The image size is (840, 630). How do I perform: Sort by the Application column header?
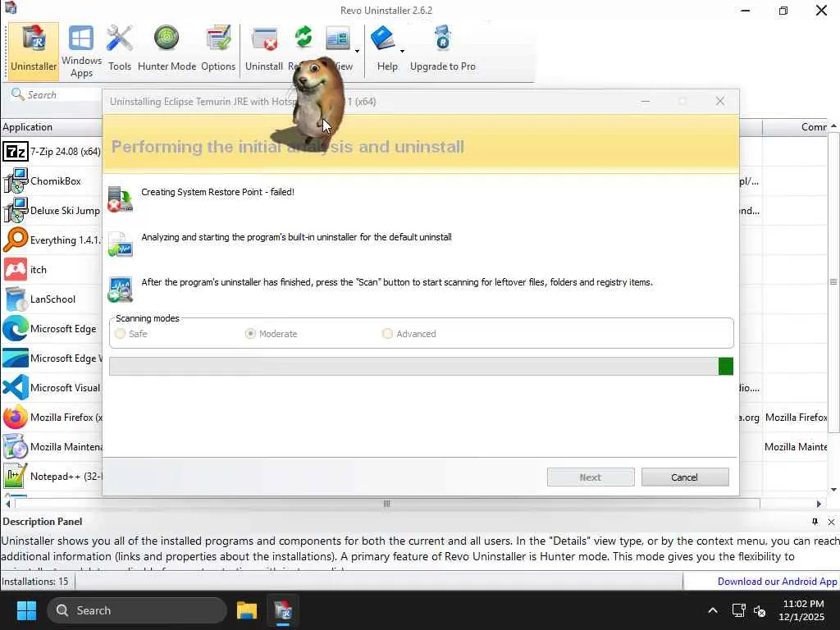pyautogui.click(x=52, y=127)
